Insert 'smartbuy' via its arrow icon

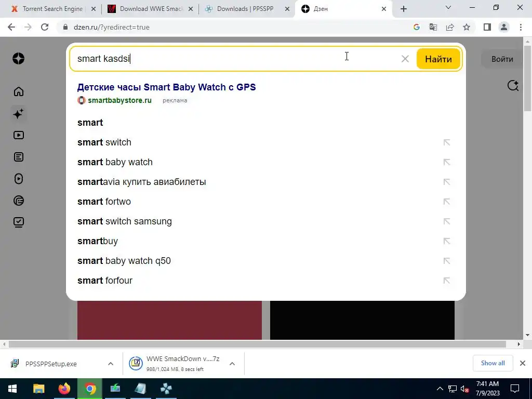446,241
